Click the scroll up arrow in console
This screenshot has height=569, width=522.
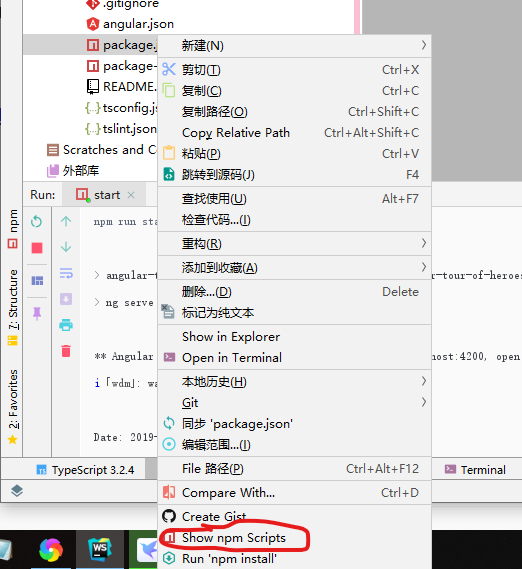tap(66, 221)
